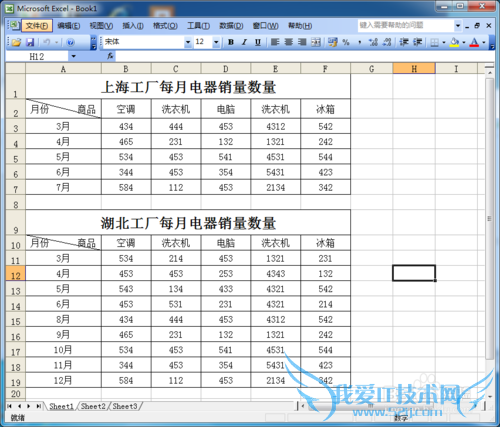Screen dimensions: 500x427
Task: Click the Insert Function fx icon
Action: pyautogui.click(x=110, y=56)
